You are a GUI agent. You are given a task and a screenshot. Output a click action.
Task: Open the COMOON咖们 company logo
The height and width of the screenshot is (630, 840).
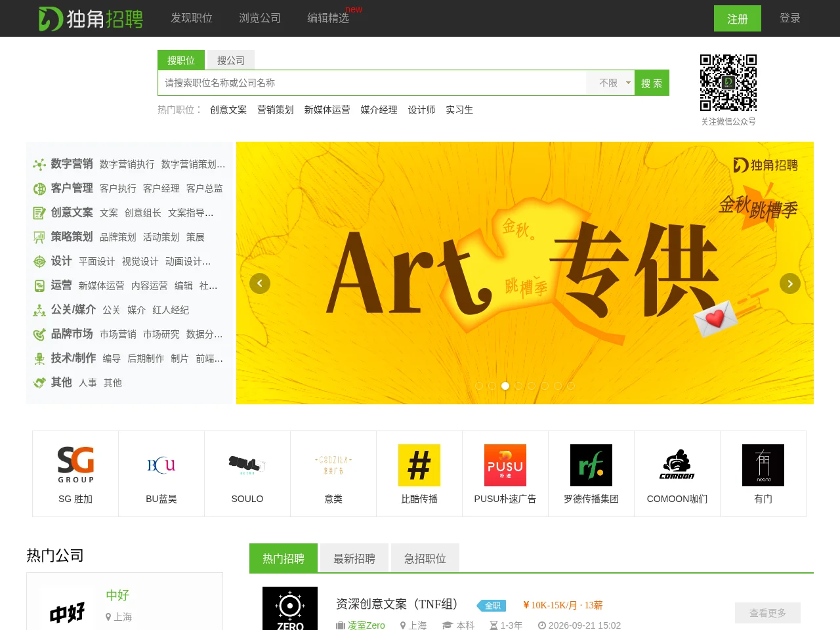point(677,465)
